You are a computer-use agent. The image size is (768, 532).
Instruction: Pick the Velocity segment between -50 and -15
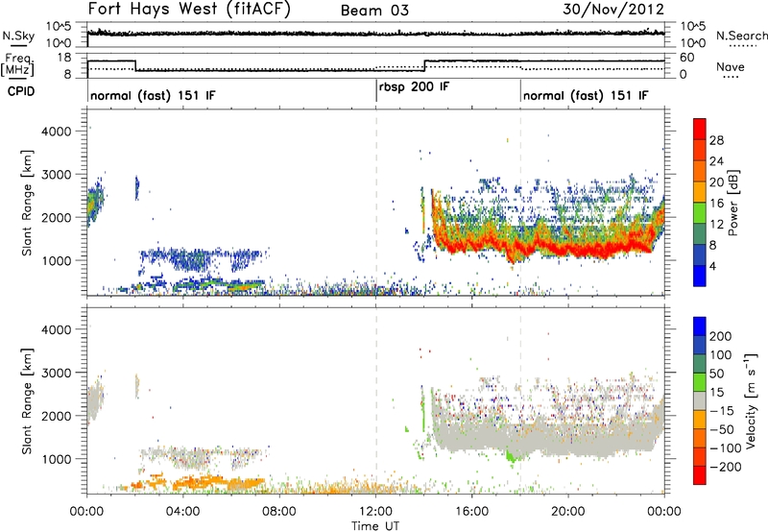tap(700, 420)
